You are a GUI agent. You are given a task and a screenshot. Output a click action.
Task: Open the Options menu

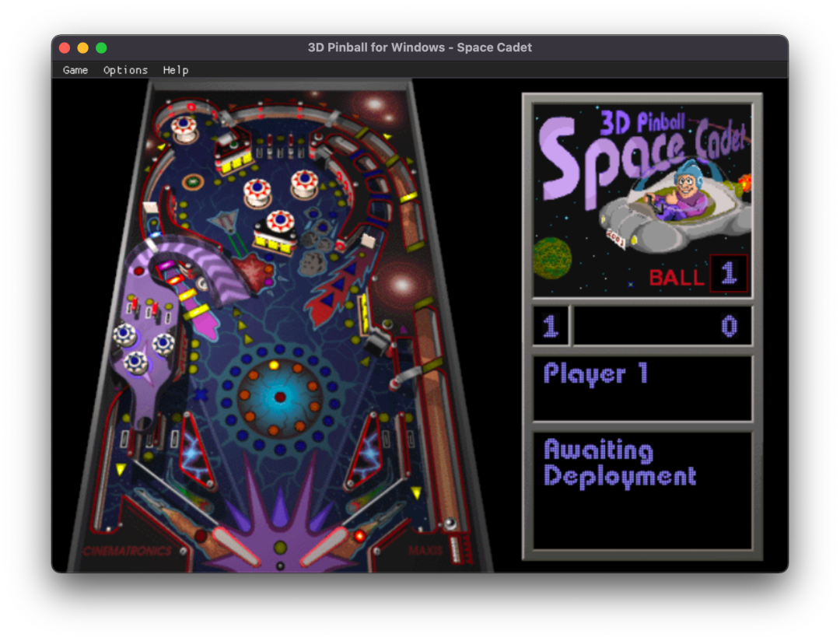click(x=125, y=70)
